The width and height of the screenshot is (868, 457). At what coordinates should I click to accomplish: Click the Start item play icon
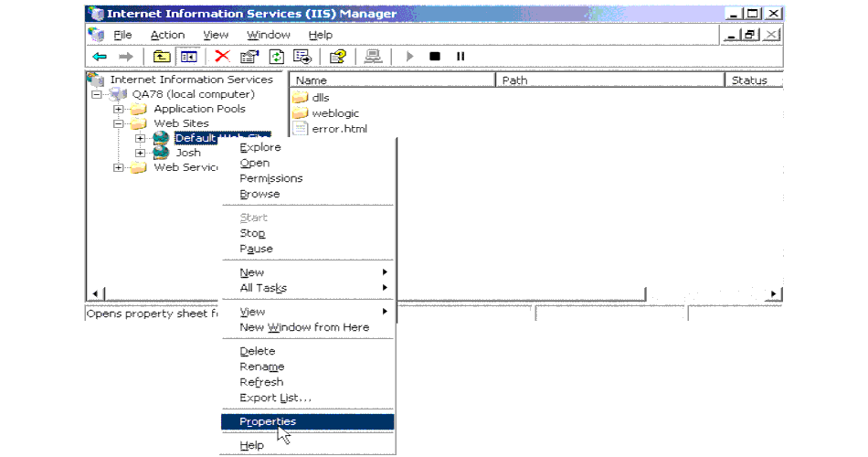tap(409, 57)
